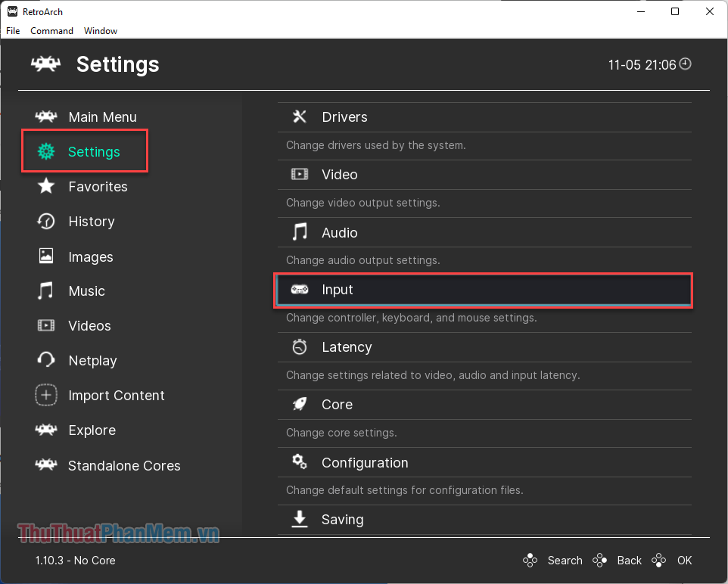Select the Audio settings note icon
The width and height of the screenshot is (728, 584).
pos(300,232)
